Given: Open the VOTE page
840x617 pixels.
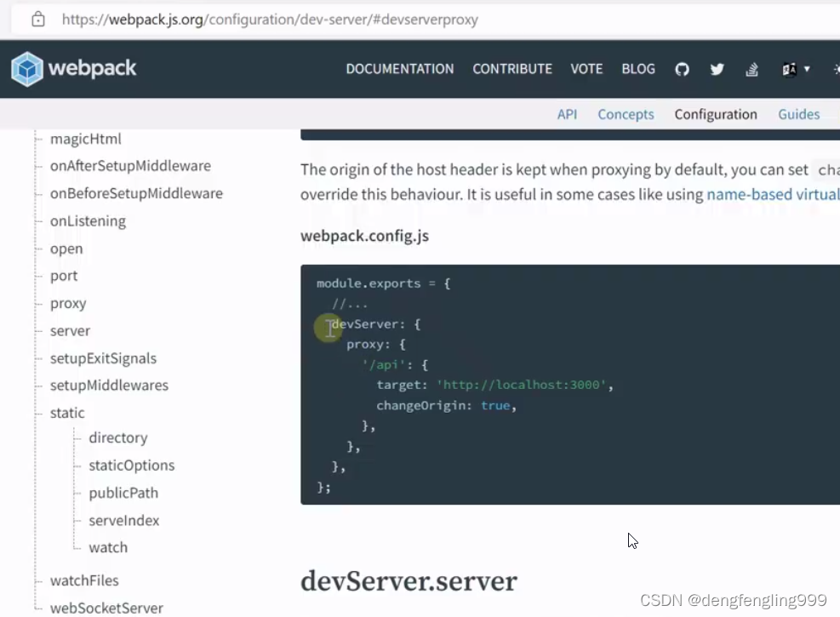Looking at the screenshot, I should point(586,69).
